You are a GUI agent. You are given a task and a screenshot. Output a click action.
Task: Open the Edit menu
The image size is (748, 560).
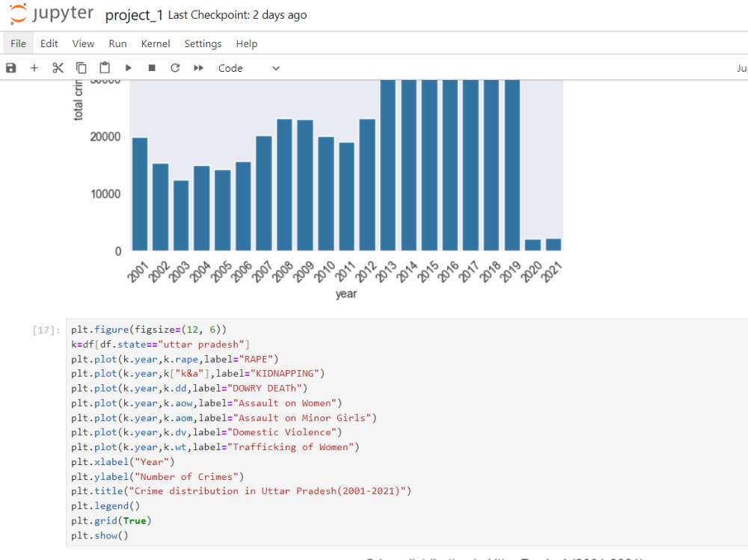[x=49, y=43]
